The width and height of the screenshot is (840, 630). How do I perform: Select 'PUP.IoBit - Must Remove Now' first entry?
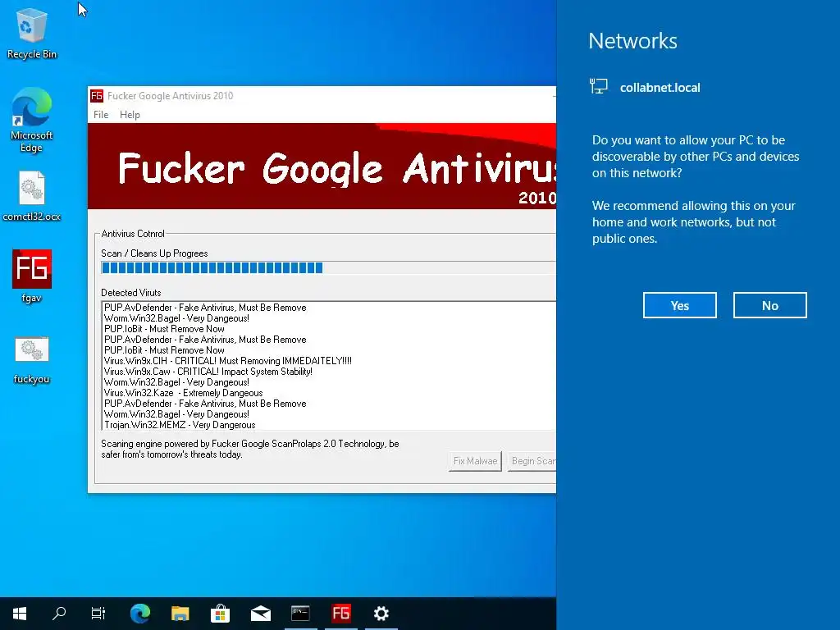[164, 329]
